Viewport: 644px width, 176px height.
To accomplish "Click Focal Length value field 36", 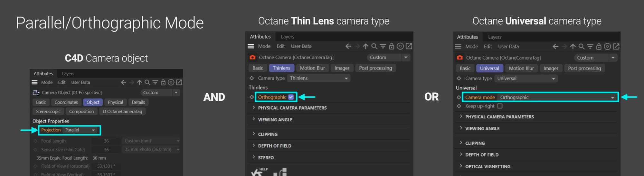I will [x=106, y=141].
